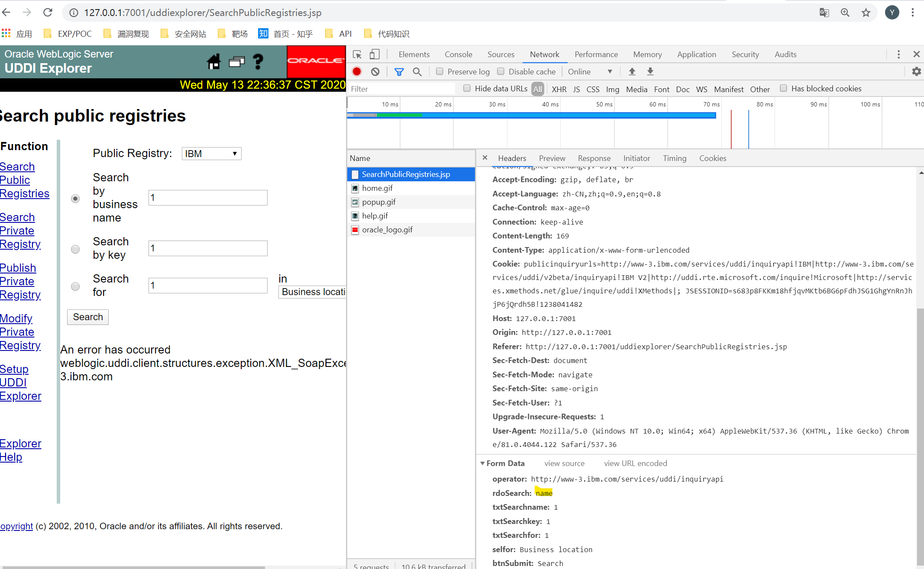Image resolution: width=924 pixels, height=569 pixels.
Task: Open DevTools customize three-dot menu
Action: [x=898, y=55]
